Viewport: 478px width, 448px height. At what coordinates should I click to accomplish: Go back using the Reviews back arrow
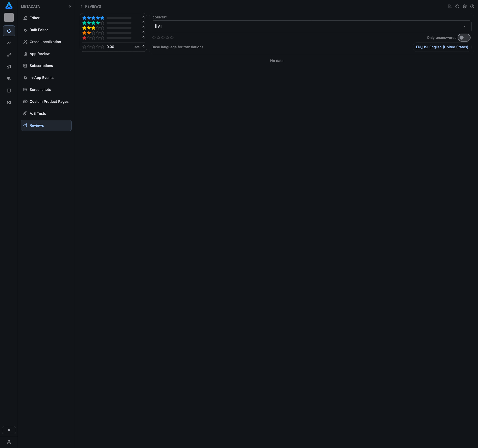tap(81, 6)
